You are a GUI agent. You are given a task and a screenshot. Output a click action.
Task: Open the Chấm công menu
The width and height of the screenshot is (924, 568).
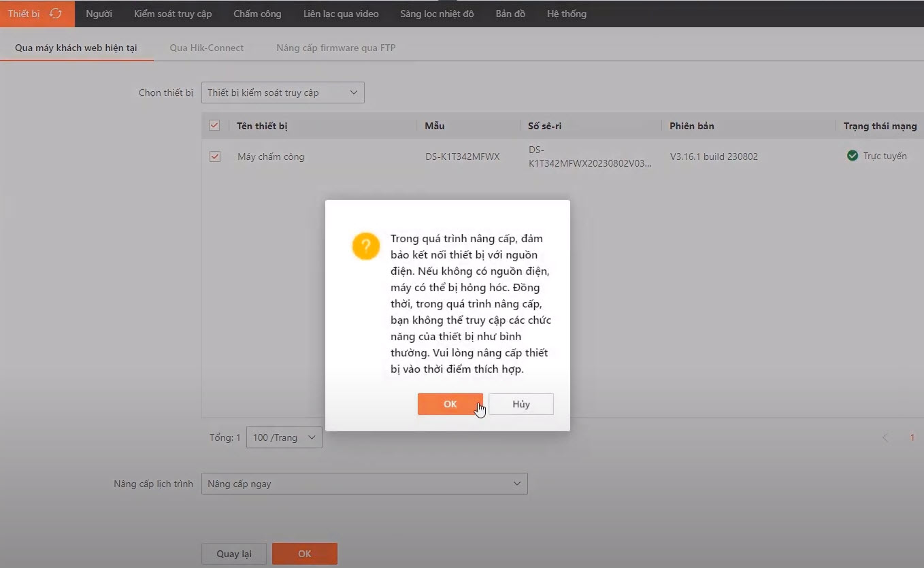tap(257, 14)
